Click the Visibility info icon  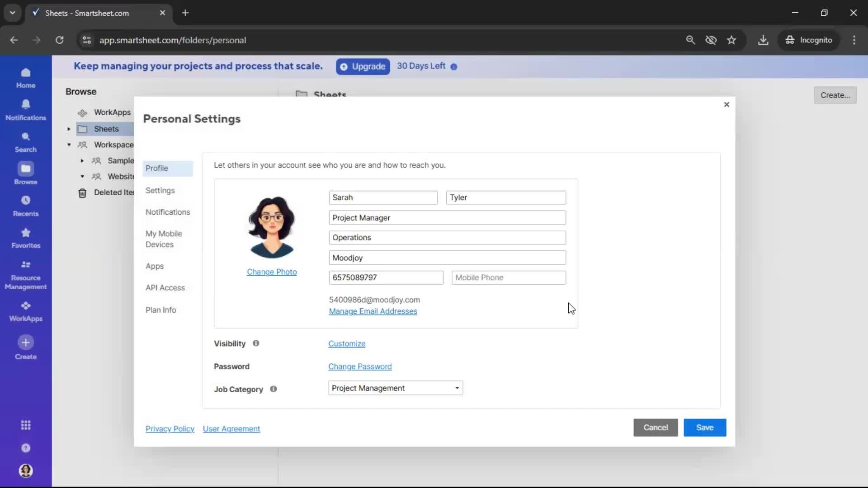256,343
